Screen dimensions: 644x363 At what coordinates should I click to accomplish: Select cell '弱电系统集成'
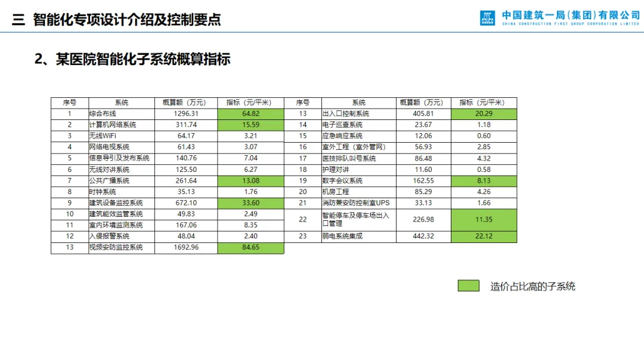tap(359, 236)
